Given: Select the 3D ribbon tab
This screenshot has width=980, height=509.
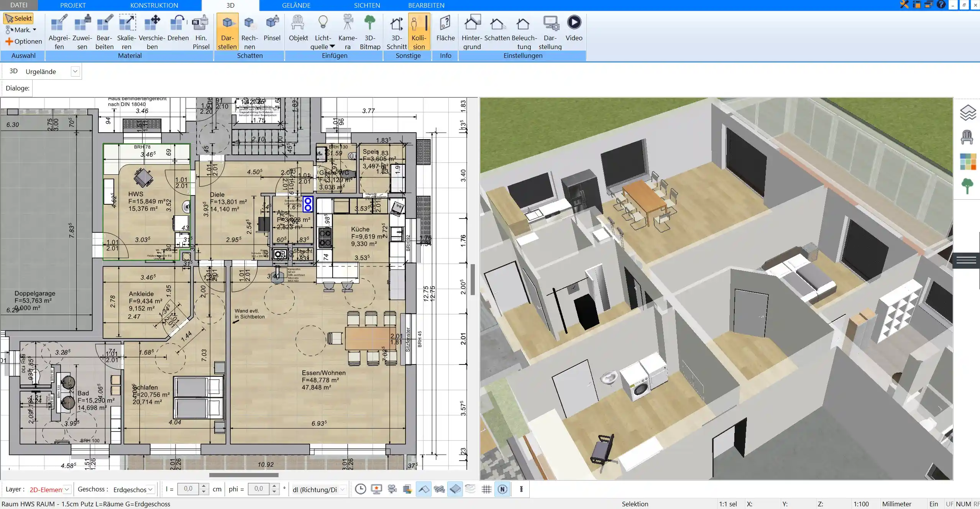Looking at the screenshot, I should tap(230, 5).
